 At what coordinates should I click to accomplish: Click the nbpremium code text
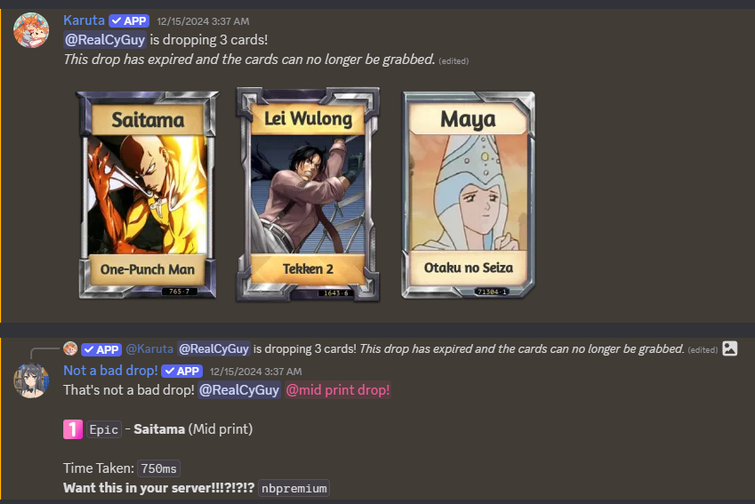point(294,488)
